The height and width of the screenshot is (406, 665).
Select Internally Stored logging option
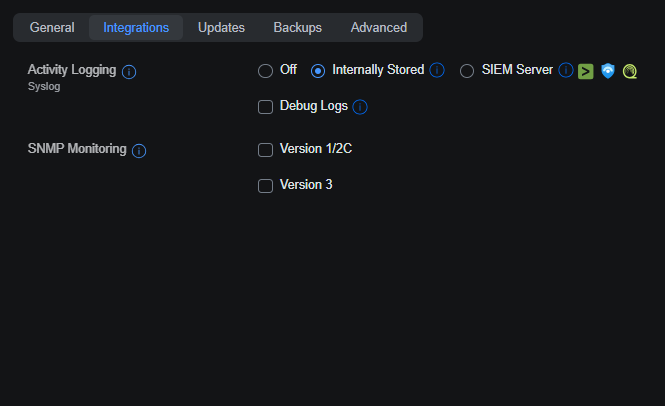318,71
